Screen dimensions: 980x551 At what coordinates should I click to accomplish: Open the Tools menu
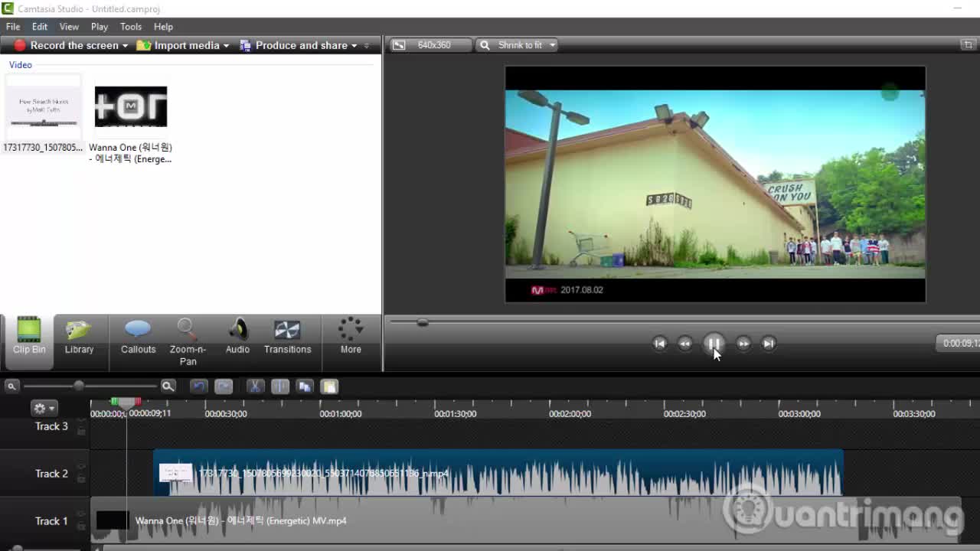(131, 27)
